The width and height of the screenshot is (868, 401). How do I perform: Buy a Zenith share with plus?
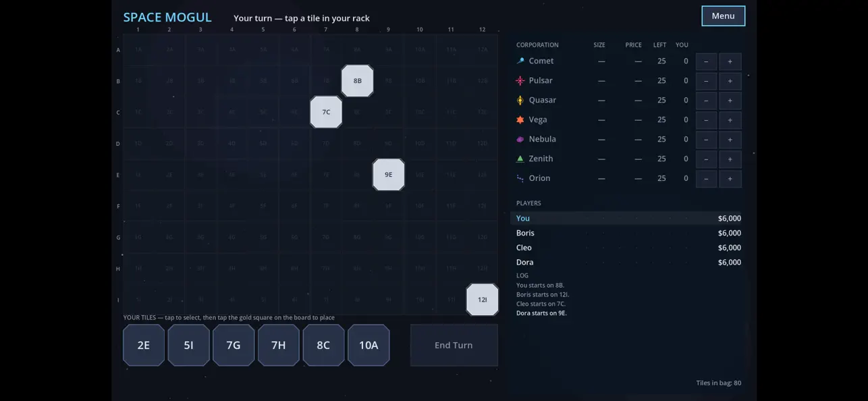tap(730, 159)
